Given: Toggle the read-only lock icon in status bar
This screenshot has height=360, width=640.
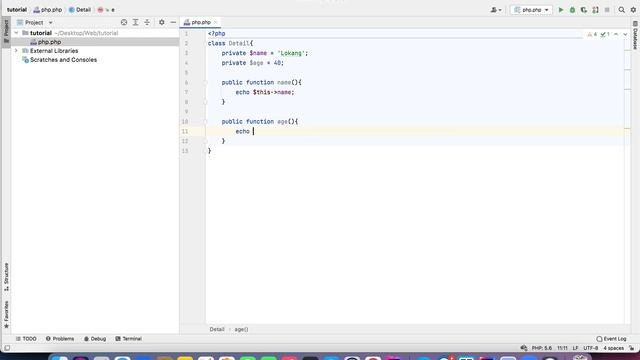Looking at the screenshot, I should [632, 348].
